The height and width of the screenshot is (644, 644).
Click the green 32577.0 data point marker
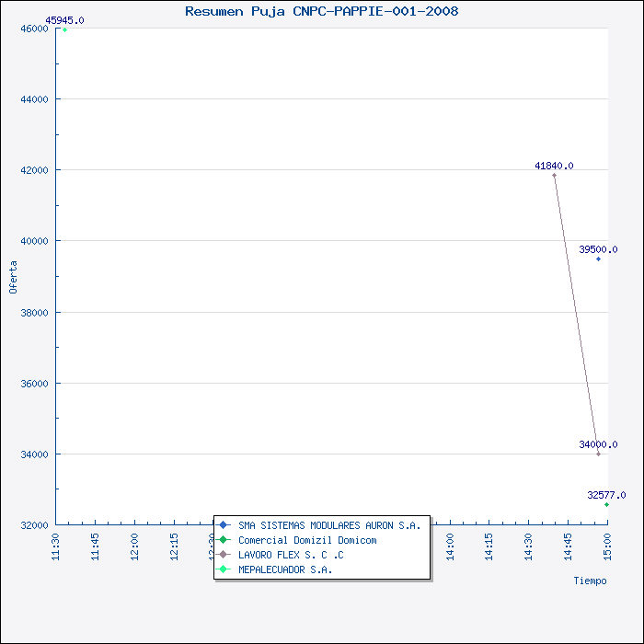(606, 504)
